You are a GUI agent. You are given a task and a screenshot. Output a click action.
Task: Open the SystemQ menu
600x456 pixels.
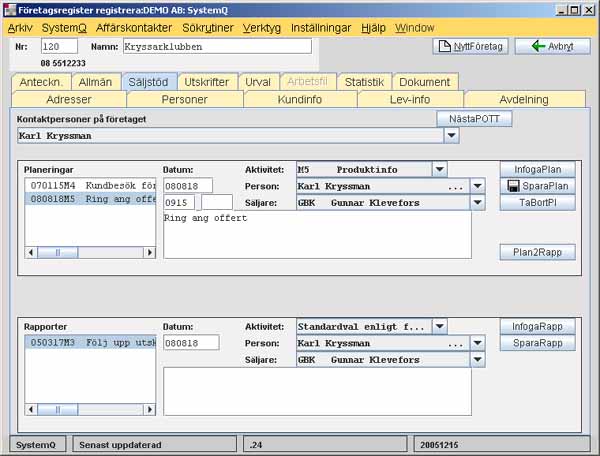tap(64, 28)
